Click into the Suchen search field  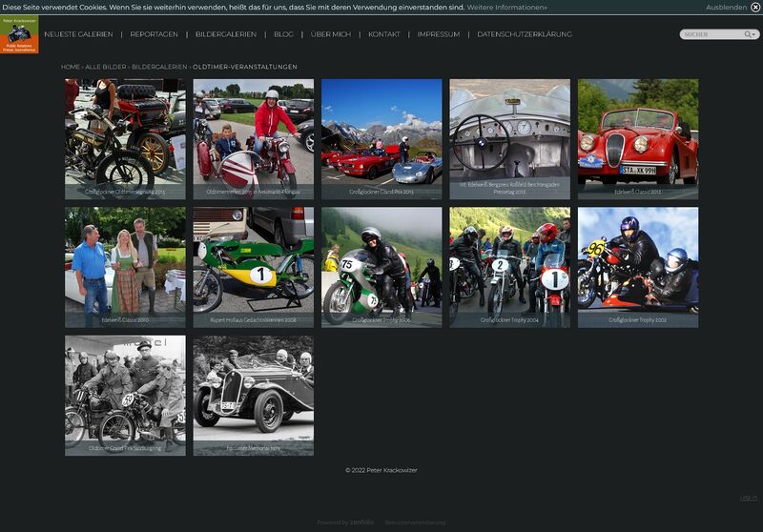tap(711, 34)
